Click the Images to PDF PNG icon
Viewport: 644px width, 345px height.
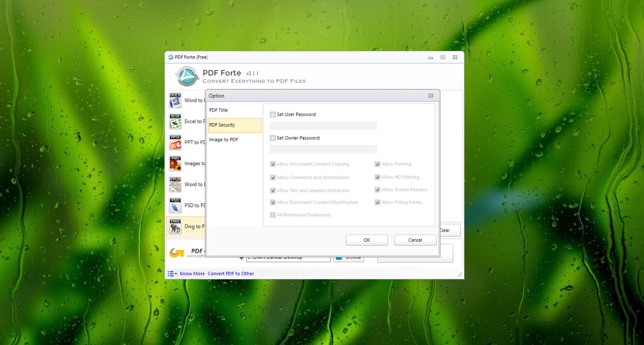click(175, 163)
